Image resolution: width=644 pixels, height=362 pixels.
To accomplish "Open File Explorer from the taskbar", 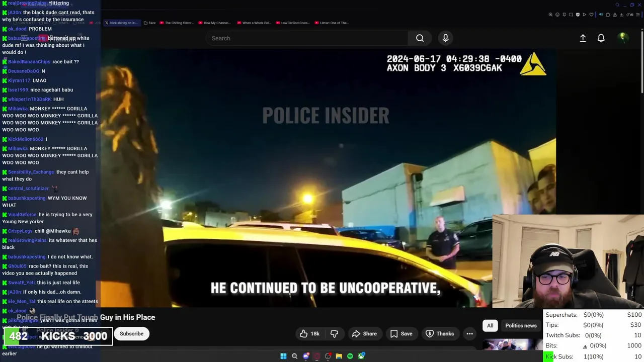I will tap(339, 356).
